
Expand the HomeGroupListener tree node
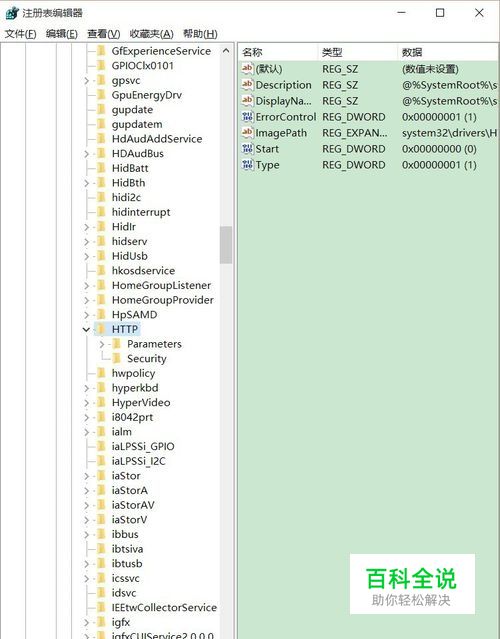tap(86, 285)
